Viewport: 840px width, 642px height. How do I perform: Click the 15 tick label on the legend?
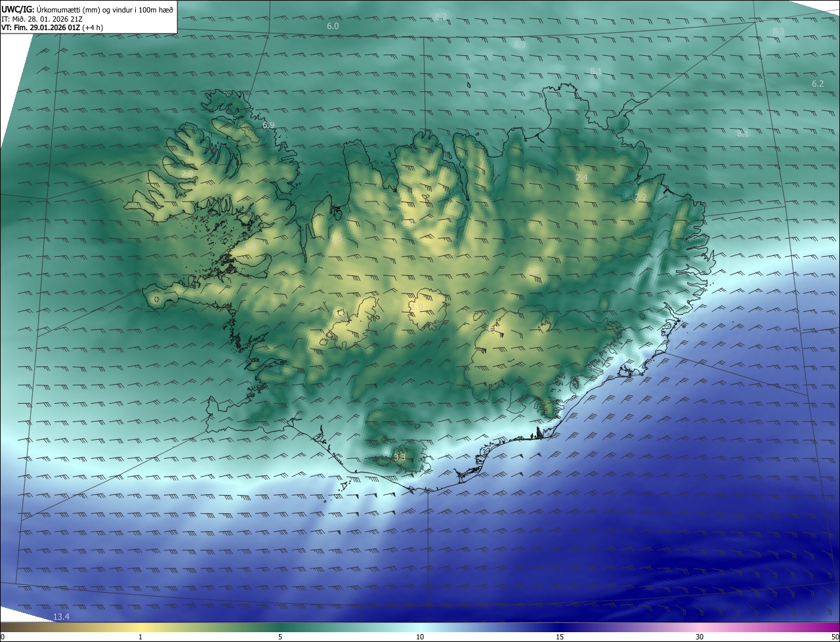(560, 637)
